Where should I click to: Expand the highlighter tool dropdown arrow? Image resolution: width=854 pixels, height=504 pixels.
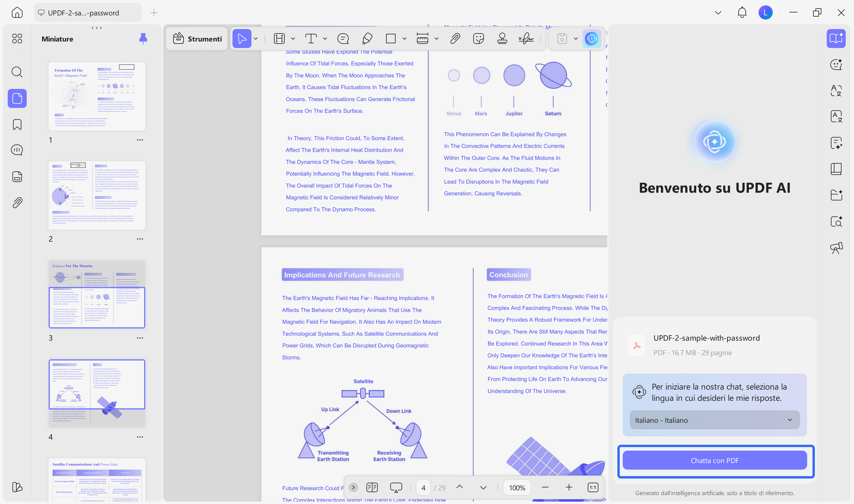(293, 39)
